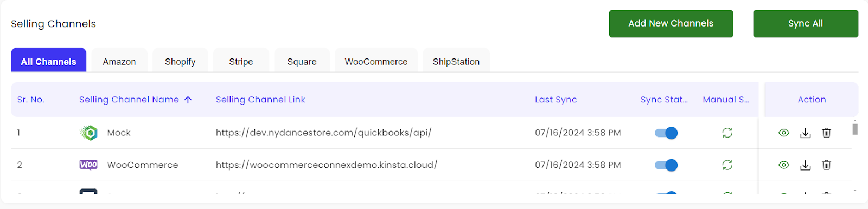
Task: Disable the sync status for WooCommerce
Action: tap(666, 165)
